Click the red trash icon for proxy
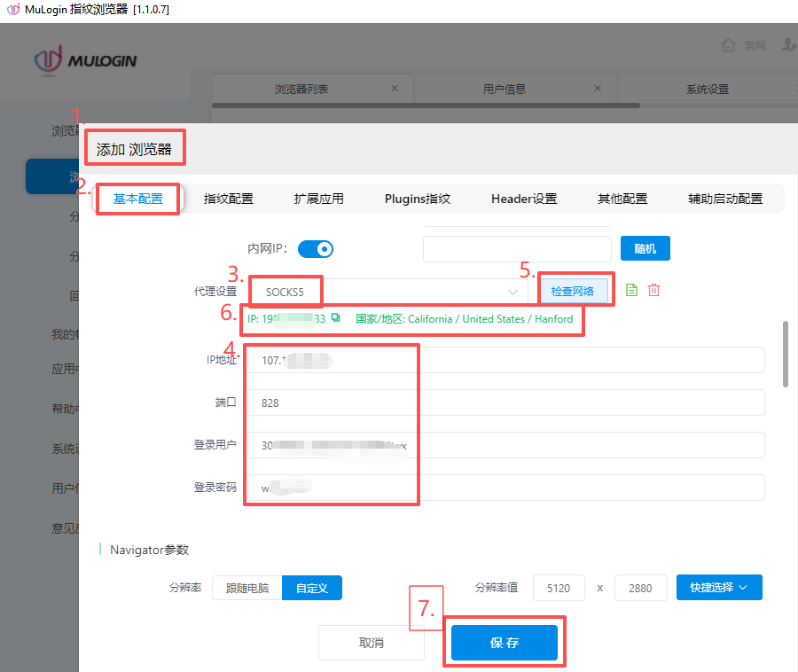This screenshot has width=798, height=672. (653, 290)
